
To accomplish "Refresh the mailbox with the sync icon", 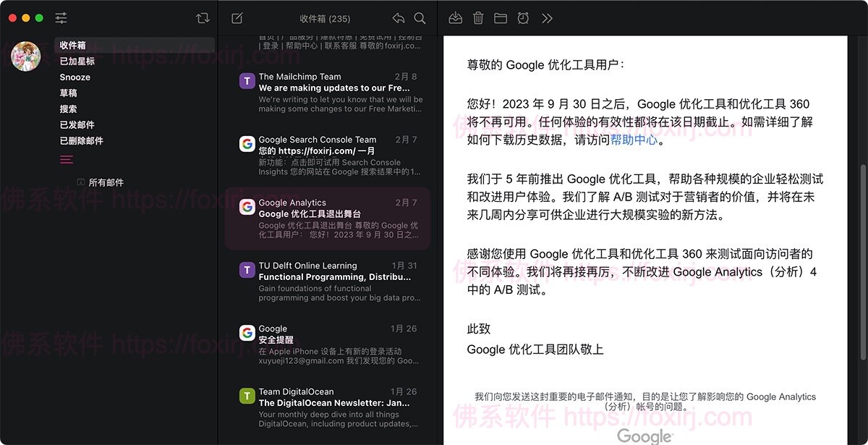I will point(203,18).
